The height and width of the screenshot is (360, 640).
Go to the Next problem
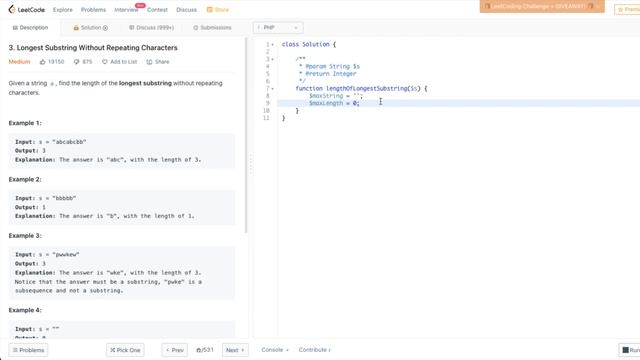coord(235,350)
